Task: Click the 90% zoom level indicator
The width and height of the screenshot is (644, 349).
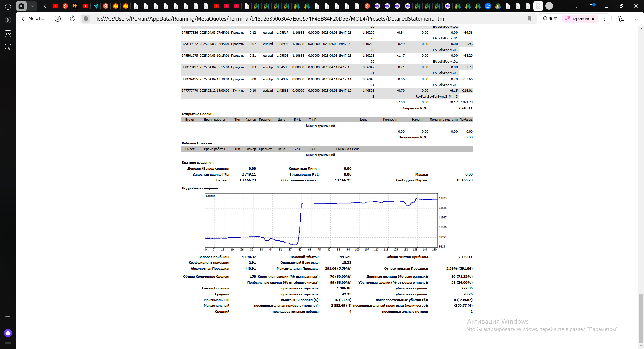Action: pyautogui.click(x=550, y=19)
